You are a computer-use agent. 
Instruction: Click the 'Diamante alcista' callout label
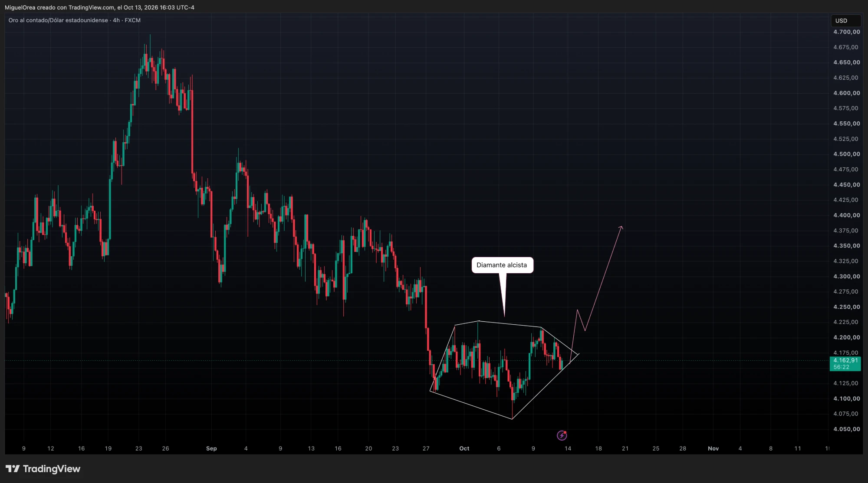(502, 265)
